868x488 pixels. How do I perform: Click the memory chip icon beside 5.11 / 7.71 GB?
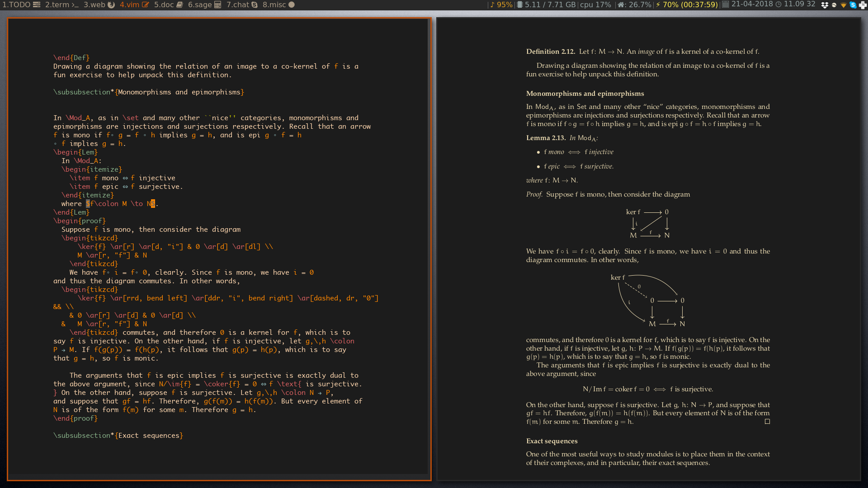click(520, 5)
